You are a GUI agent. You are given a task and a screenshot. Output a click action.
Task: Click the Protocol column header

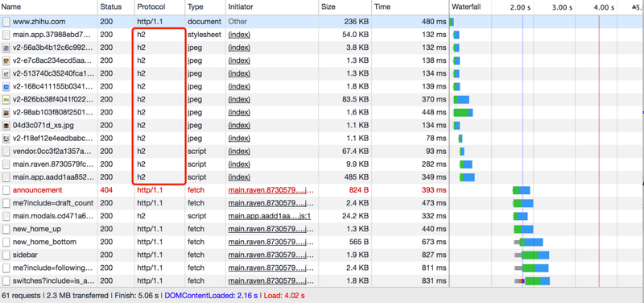(x=159, y=7)
